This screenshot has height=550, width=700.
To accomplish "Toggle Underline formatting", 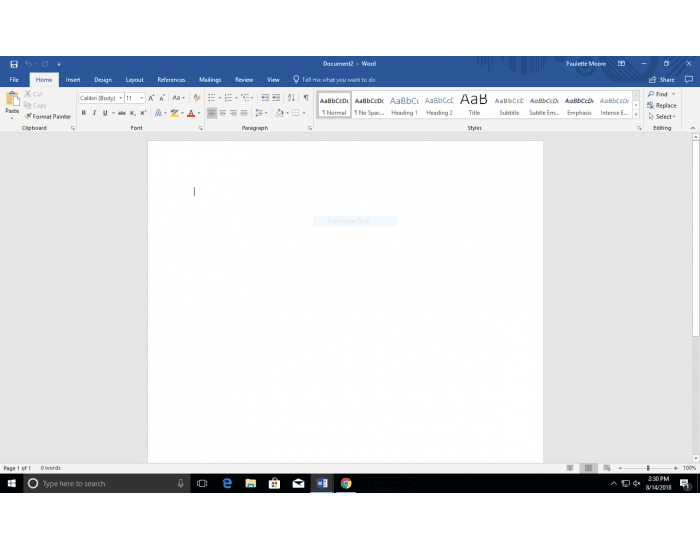I will [x=105, y=113].
